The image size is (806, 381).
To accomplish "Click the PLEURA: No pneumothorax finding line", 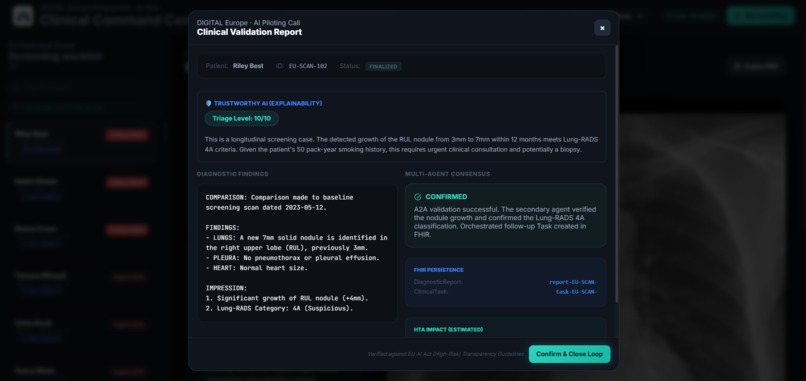I will point(292,258).
